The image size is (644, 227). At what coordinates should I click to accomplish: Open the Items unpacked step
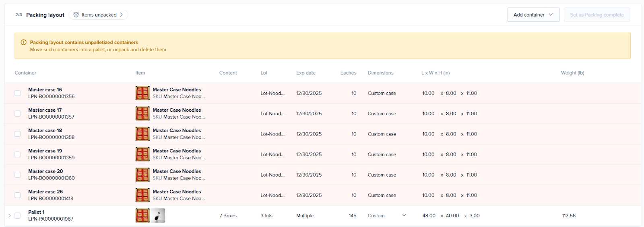99,15
